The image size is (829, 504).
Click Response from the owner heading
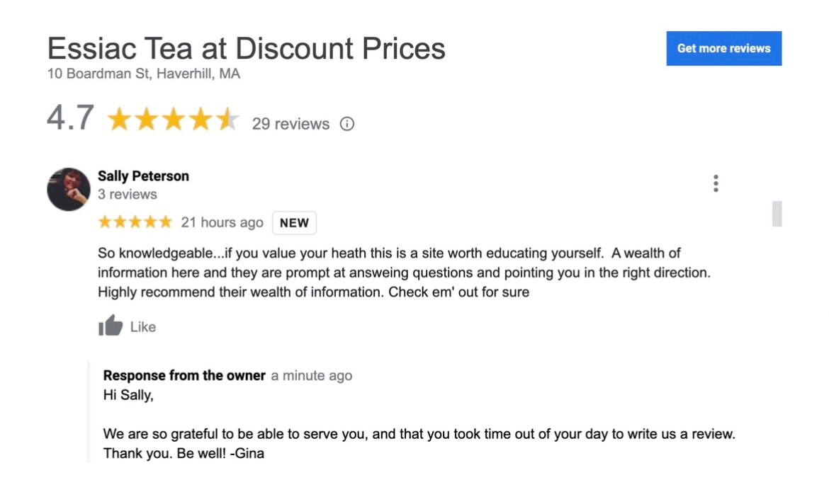(184, 376)
